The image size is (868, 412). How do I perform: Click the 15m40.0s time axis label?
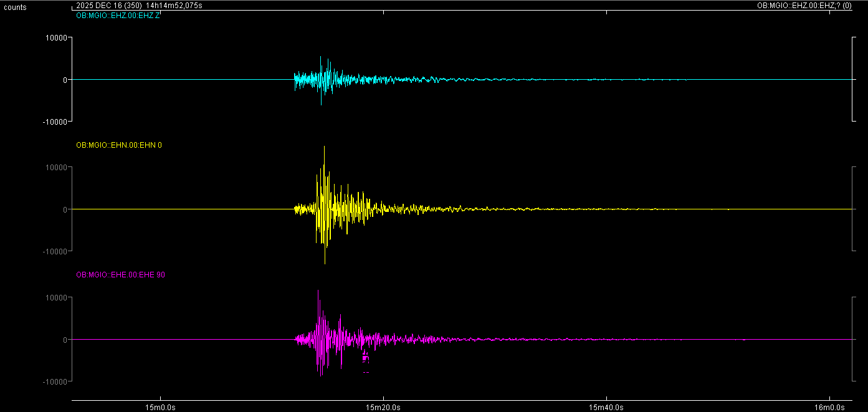[x=606, y=407]
